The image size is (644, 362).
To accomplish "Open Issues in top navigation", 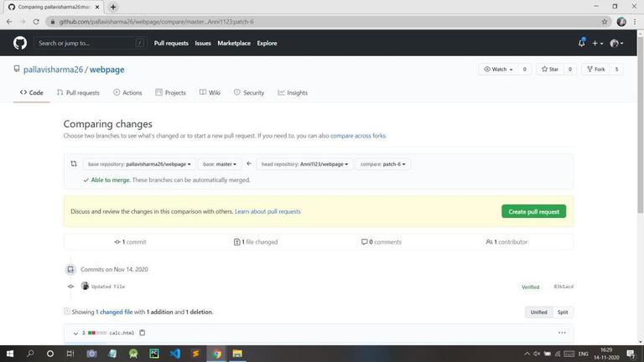I will (x=203, y=43).
